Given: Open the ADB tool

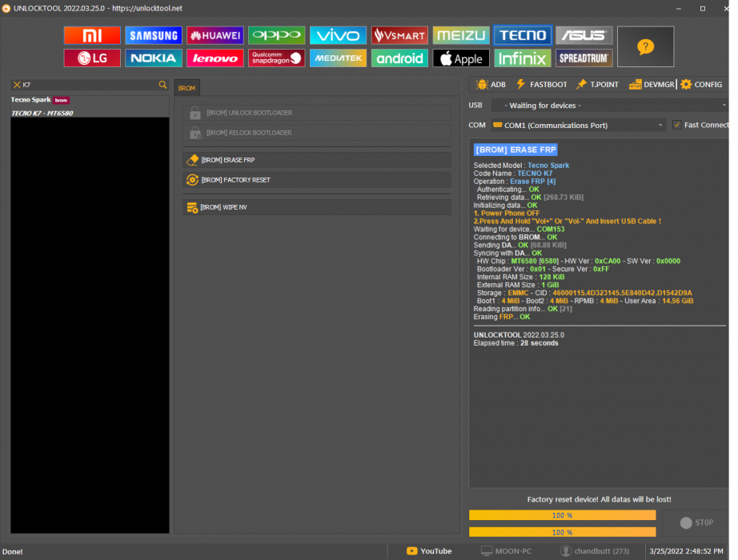Looking at the screenshot, I should tap(491, 84).
